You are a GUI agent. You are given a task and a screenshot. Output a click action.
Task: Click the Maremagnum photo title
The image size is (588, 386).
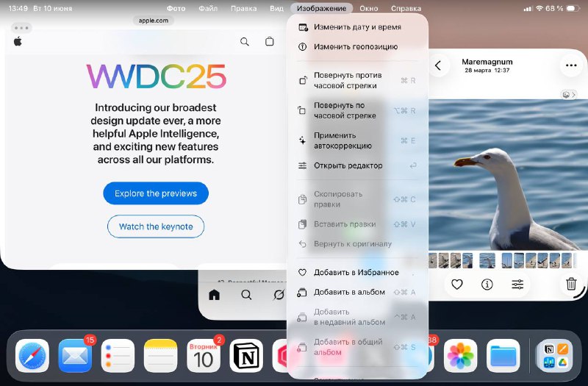[487, 62]
